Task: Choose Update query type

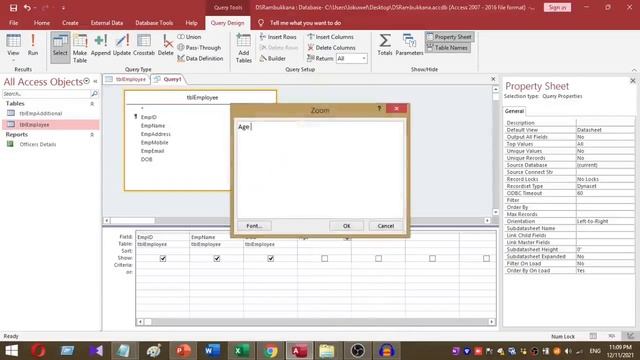Action: tap(122, 45)
